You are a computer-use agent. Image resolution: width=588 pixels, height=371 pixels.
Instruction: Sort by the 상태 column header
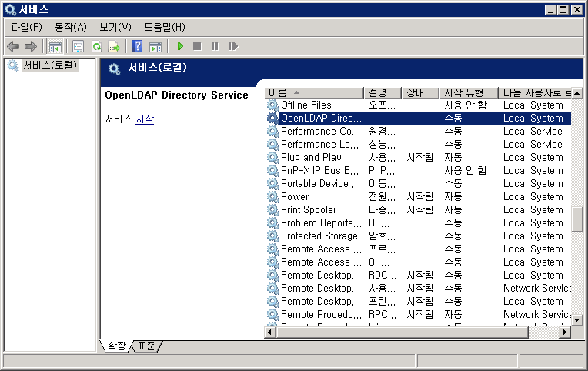(420, 92)
